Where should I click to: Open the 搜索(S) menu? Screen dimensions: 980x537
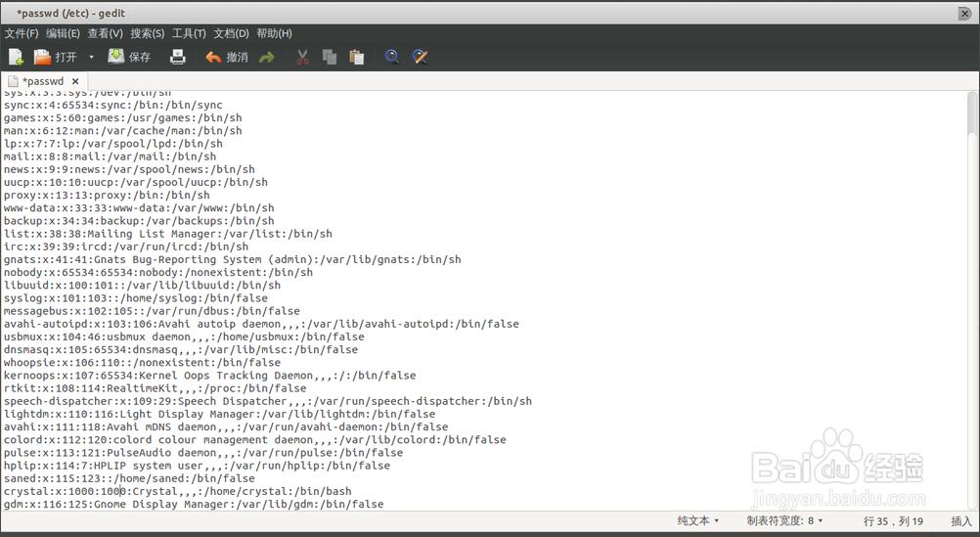pos(148,34)
